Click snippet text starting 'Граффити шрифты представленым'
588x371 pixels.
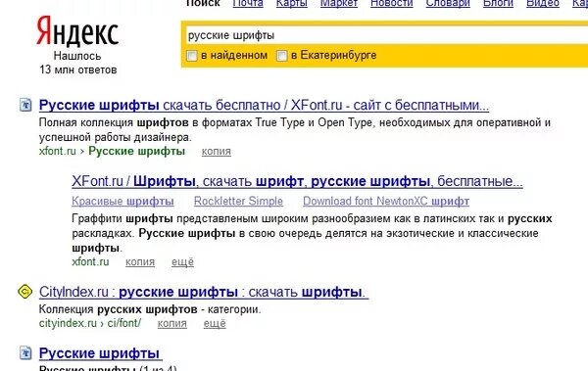tap(312, 233)
